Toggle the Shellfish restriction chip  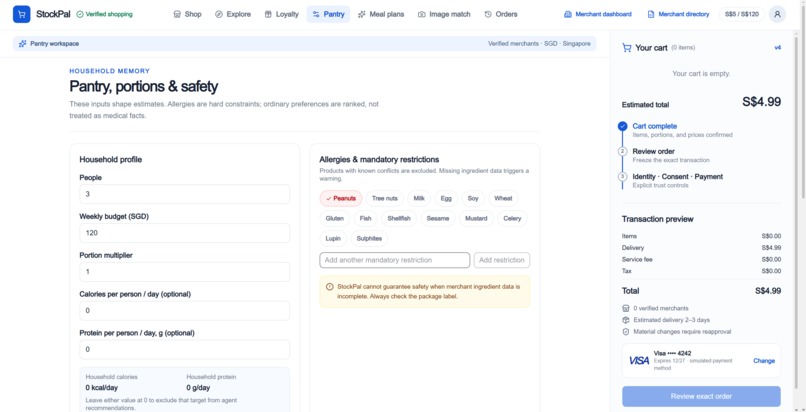(399, 218)
